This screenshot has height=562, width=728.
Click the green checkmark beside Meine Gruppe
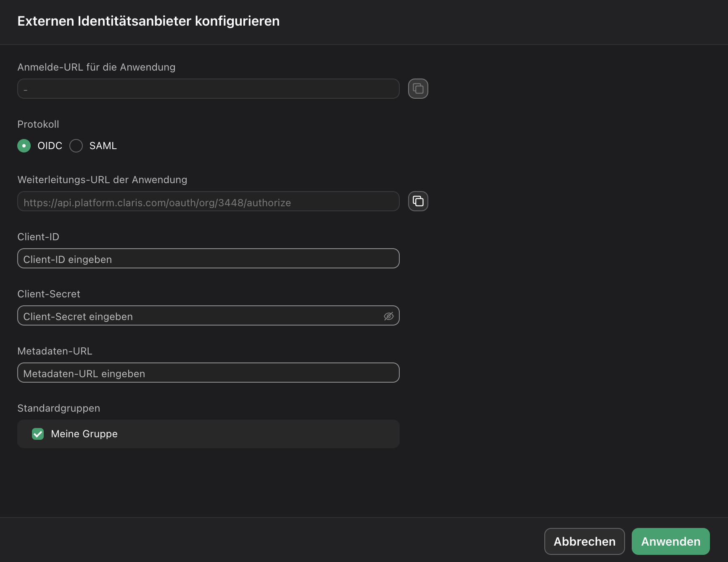(x=38, y=434)
